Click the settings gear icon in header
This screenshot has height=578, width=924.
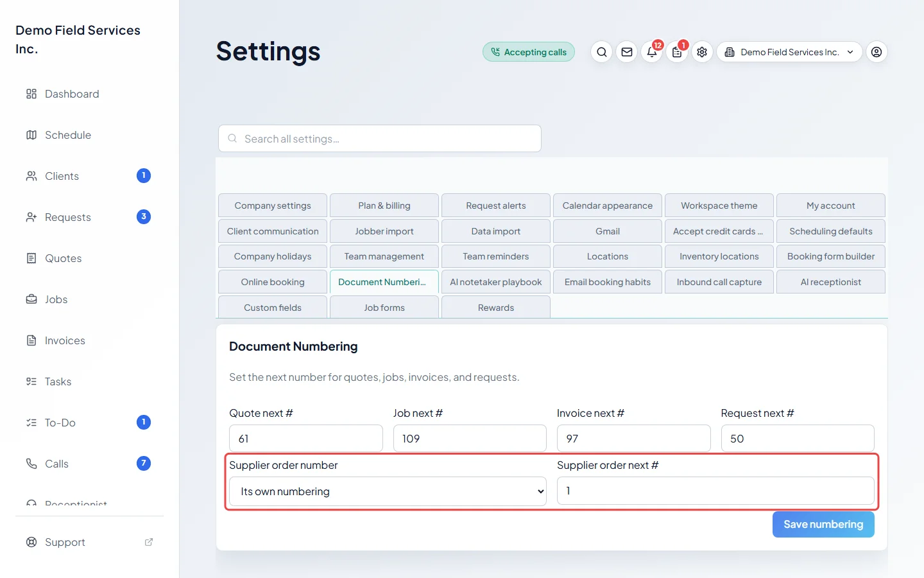pos(702,52)
